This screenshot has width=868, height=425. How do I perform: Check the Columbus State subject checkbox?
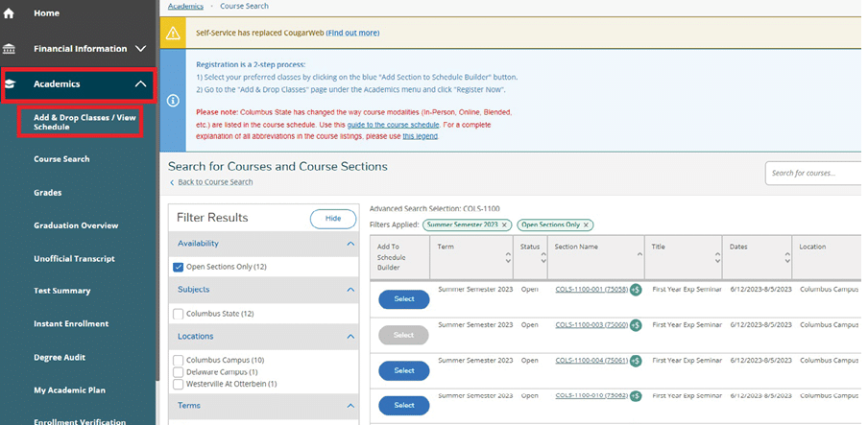179,314
